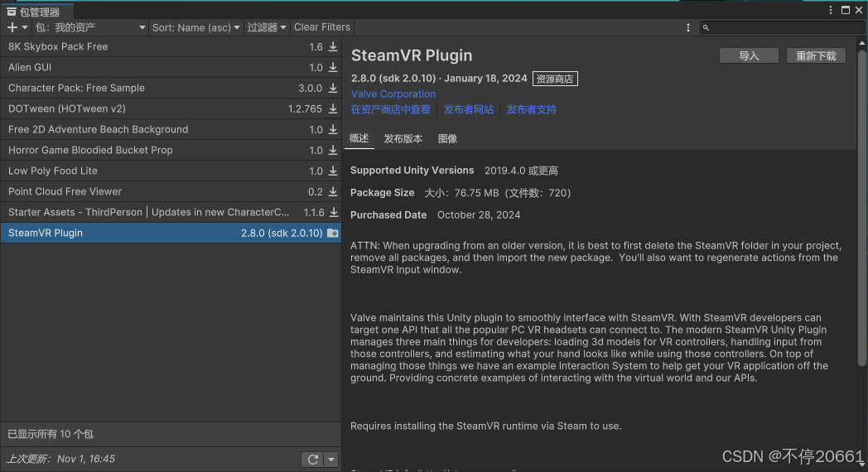Select Horror Game Bloodied Bucket Prop

tap(171, 150)
